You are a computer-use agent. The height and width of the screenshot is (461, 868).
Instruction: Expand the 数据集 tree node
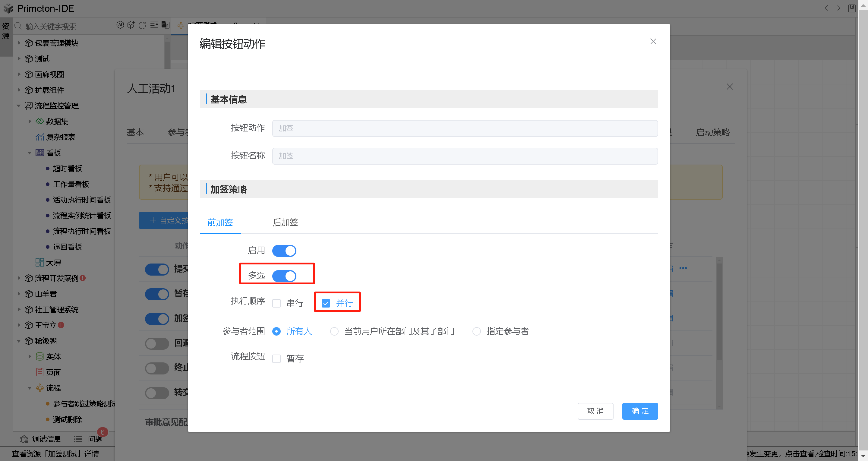[x=30, y=121]
